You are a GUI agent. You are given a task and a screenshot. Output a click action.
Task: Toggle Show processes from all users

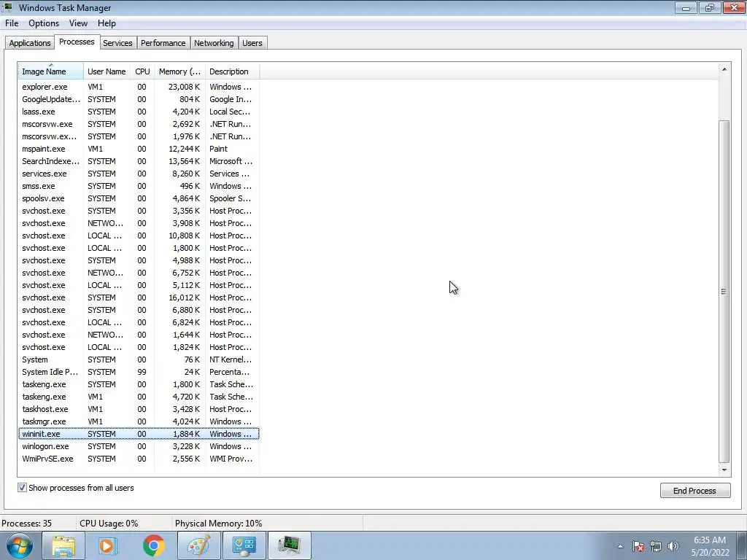pos(22,488)
